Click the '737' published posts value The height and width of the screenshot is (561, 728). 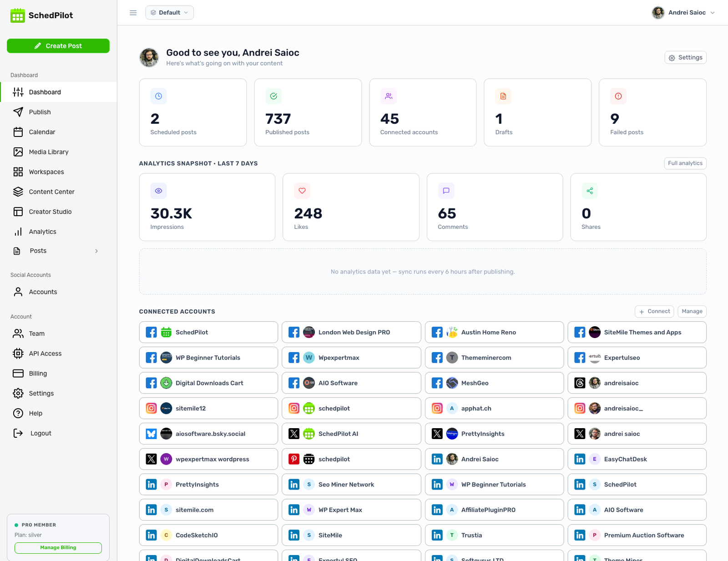coord(278,119)
